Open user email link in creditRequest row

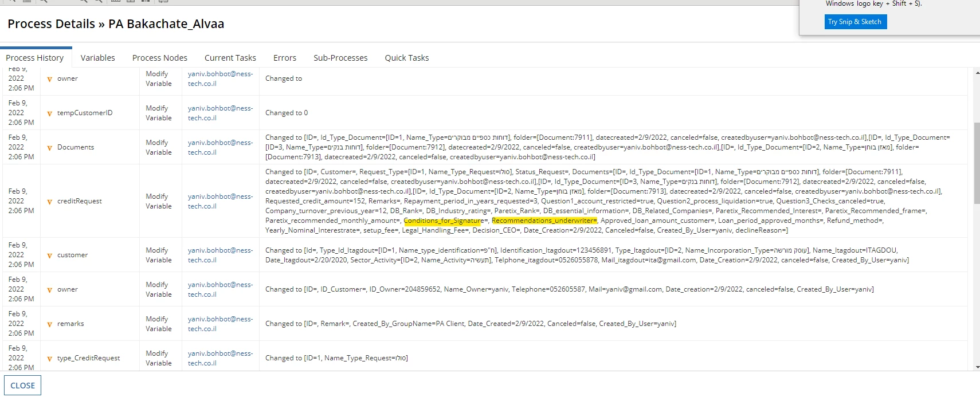(x=220, y=201)
